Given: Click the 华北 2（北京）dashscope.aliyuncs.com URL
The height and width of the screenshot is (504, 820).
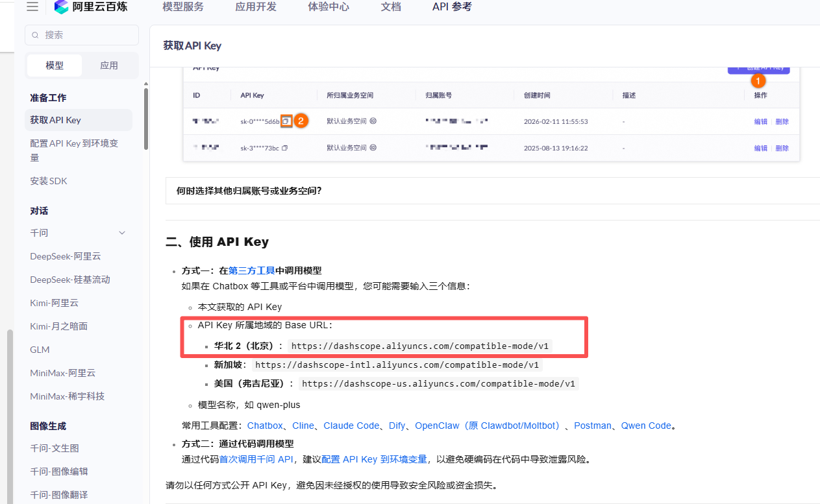Looking at the screenshot, I should 420,346.
